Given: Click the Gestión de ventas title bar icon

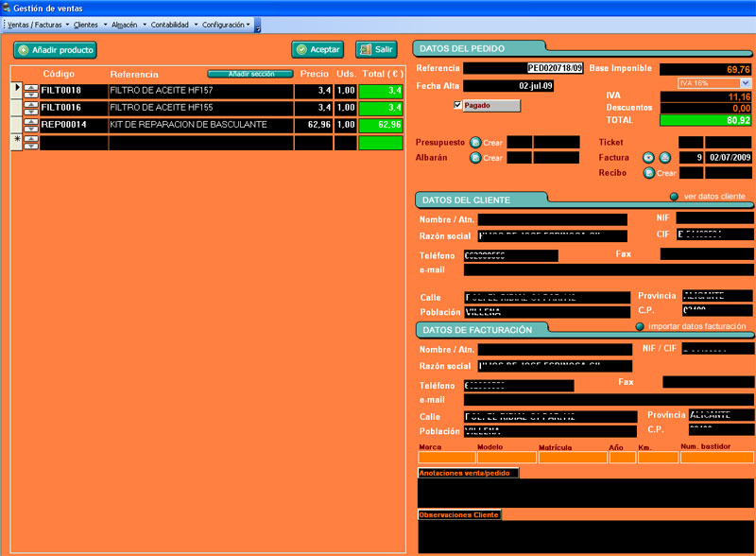Looking at the screenshot, I should click(7, 8).
